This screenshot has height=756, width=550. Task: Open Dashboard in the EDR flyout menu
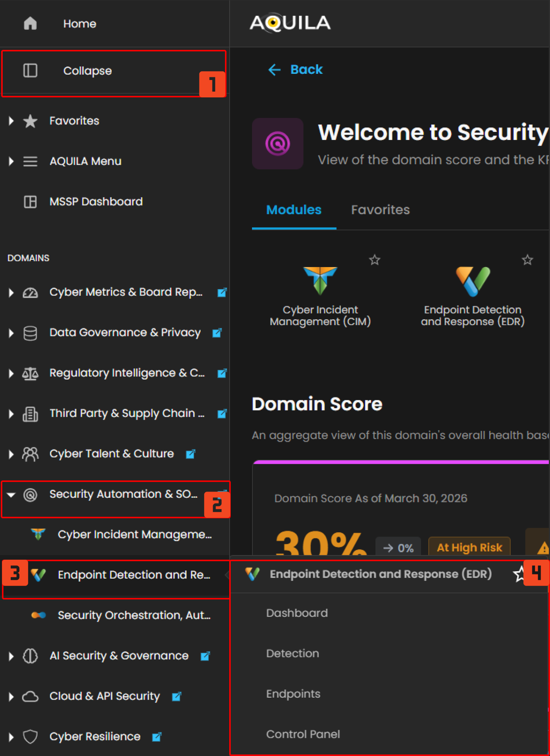click(x=297, y=613)
